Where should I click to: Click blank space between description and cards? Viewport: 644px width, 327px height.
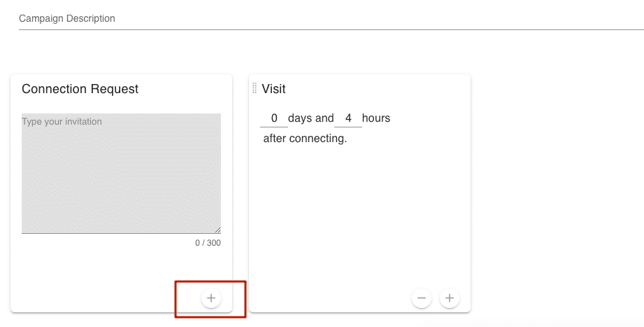tap(322, 51)
